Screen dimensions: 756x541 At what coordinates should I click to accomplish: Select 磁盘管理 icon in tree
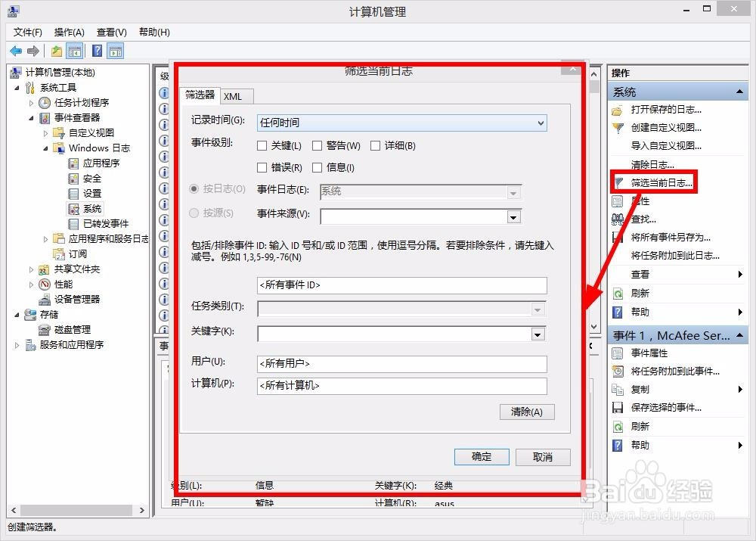pos(45,330)
